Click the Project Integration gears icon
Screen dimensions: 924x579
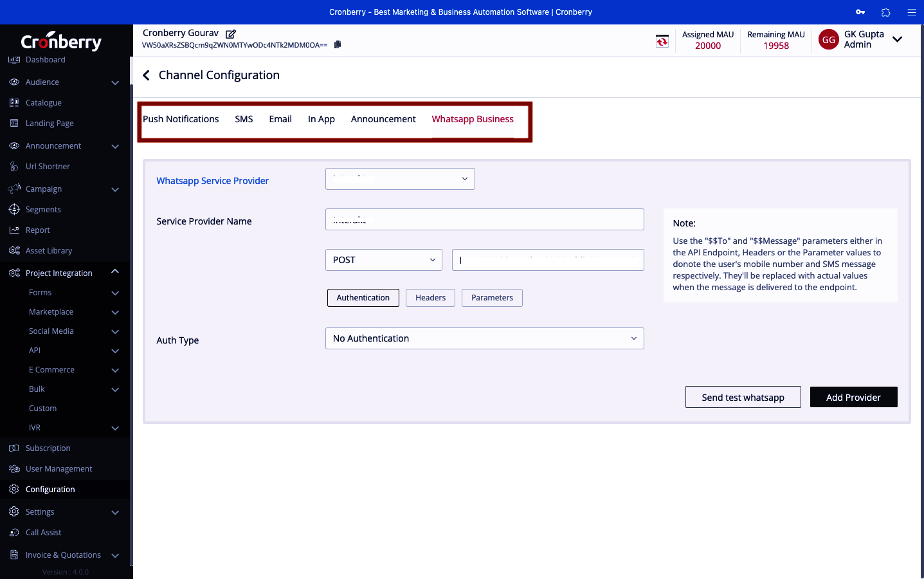14,273
